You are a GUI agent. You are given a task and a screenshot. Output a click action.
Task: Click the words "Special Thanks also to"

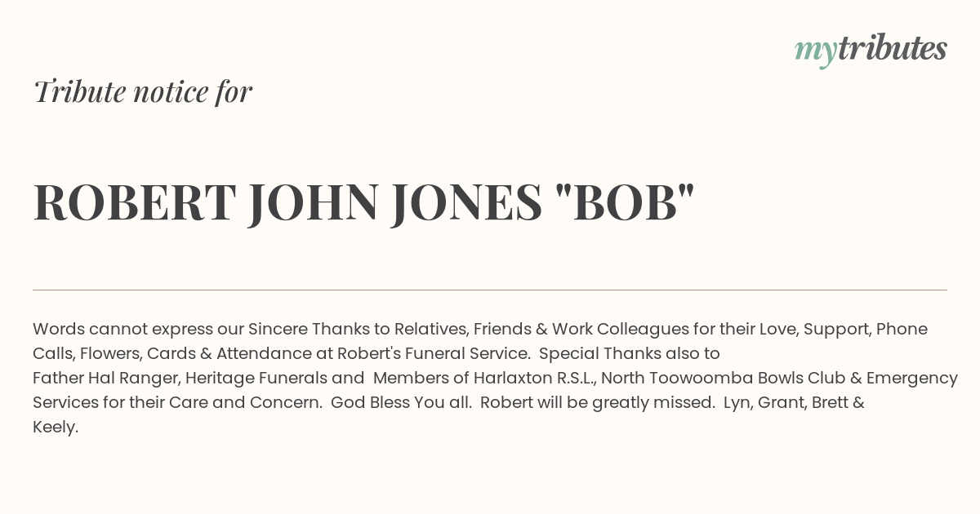click(x=630, y=353)
